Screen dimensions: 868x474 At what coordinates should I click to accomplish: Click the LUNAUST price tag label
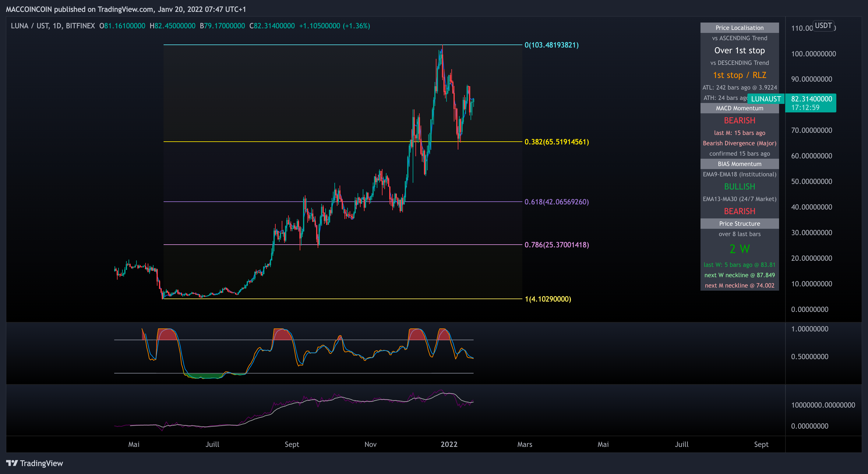coord(766,99)
